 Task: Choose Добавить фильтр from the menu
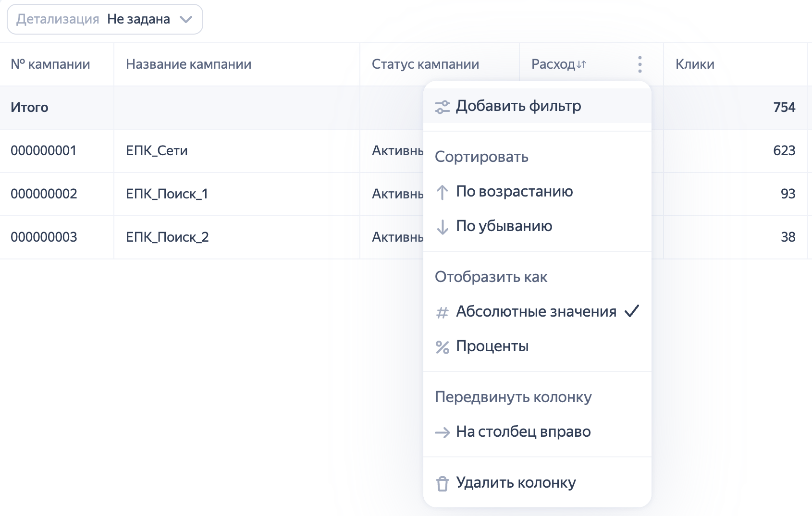point(518,106)
